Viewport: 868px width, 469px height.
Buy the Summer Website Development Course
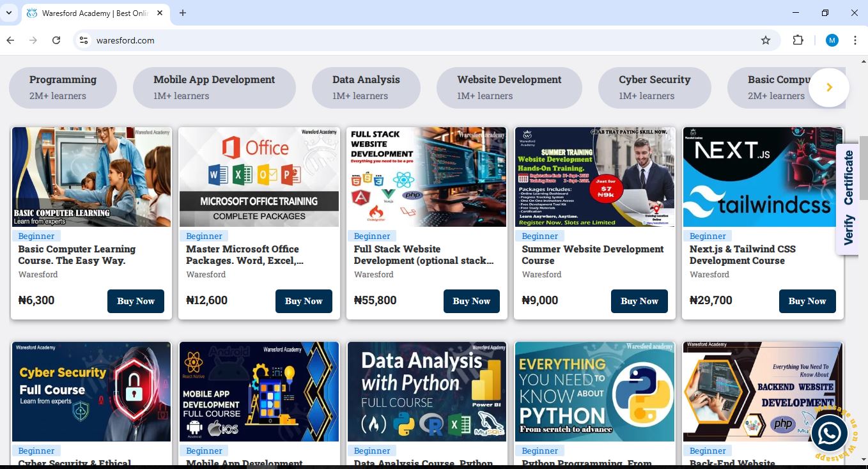point(639,301)
